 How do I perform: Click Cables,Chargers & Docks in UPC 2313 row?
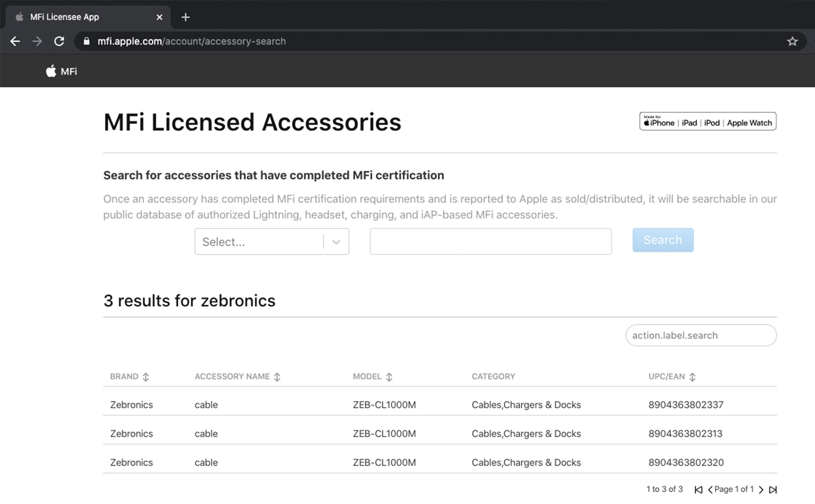(x=526, y=434)
